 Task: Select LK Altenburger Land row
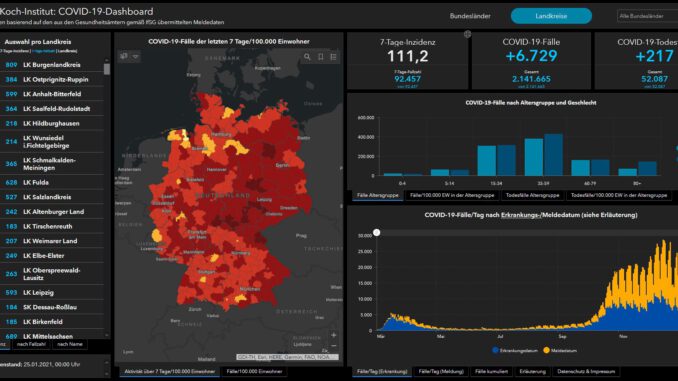click(x=52, y=212)
